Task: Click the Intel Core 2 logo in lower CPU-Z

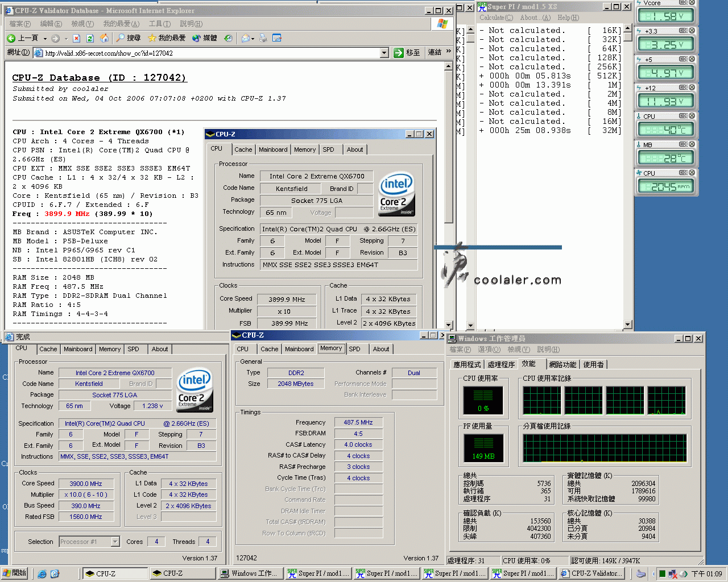Action: [x=195, y=390]
